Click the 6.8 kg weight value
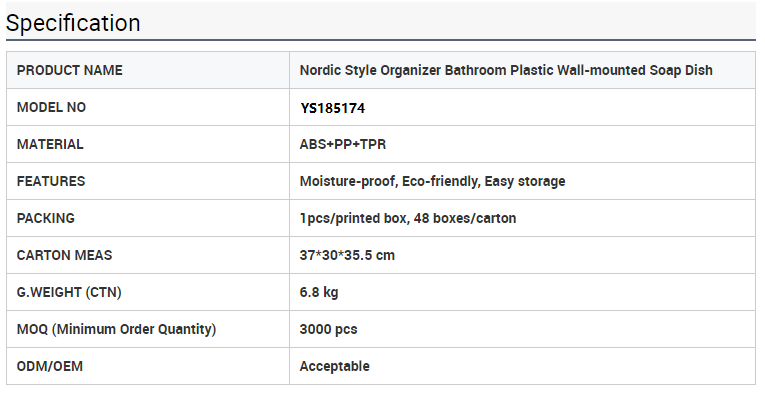 click(319, 292)
